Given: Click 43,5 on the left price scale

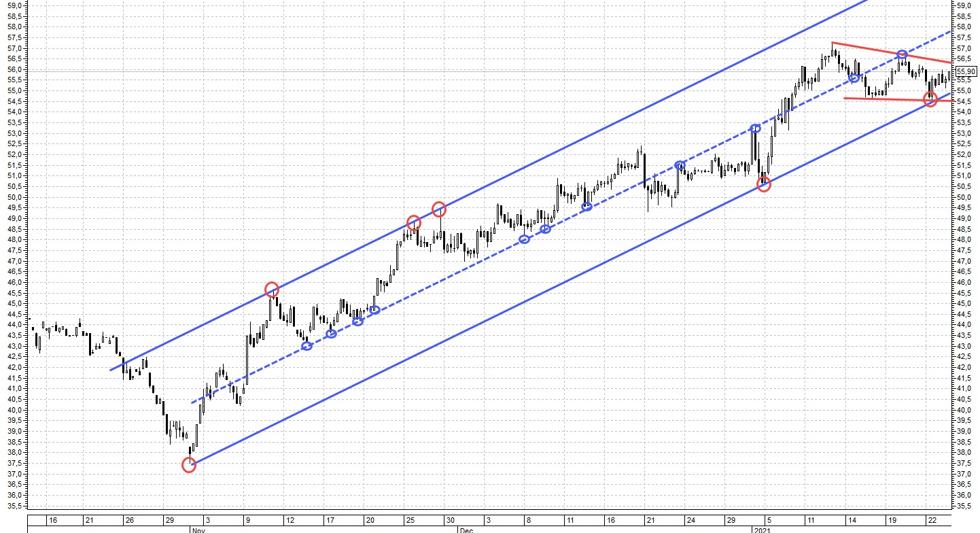Looking at the screenshot, I should click(14, 335).
